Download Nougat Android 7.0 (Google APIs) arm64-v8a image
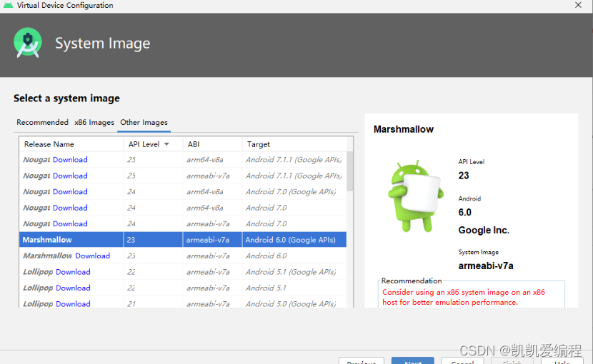Viewport: 593px width, 364px height. [x=70, y=192]
